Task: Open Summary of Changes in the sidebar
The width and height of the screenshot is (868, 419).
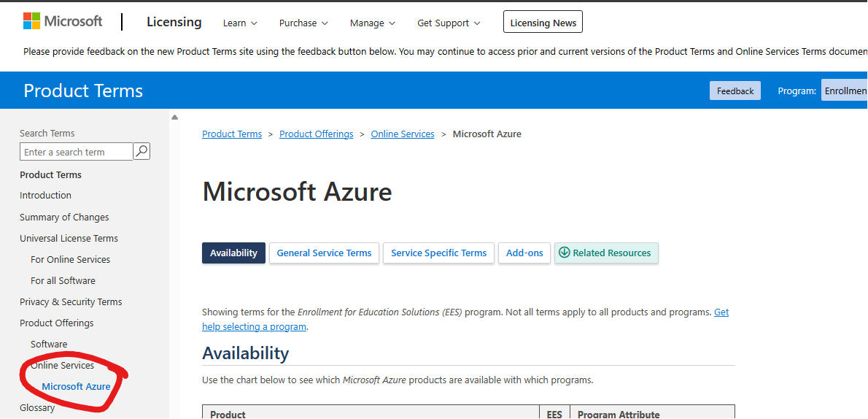Action: pyautogui.click(x=64, y=217)
